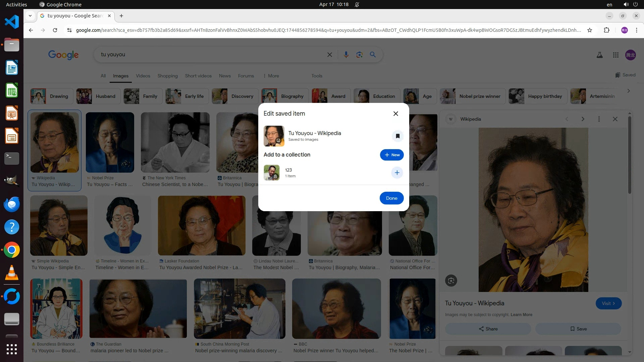This screenshot has height=362, width=644.
Task: Expand the More search filters menu
Action: click(x=271, y=76)
